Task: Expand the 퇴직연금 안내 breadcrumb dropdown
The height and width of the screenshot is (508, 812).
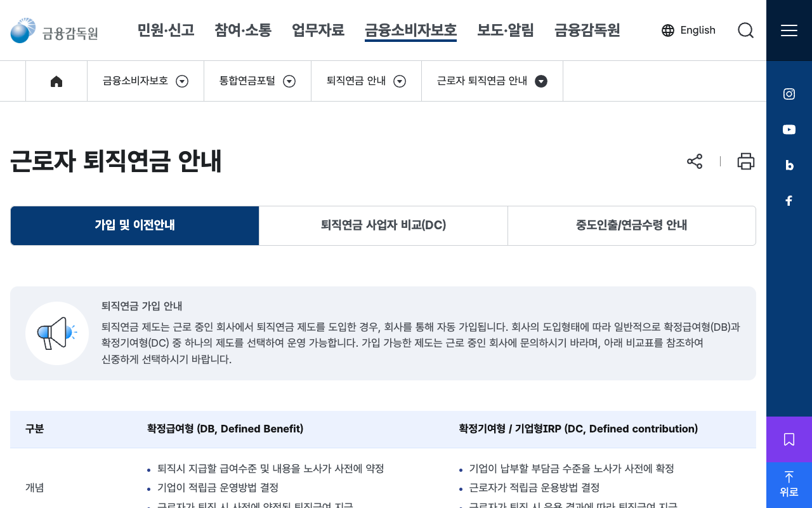Action: 400,81
